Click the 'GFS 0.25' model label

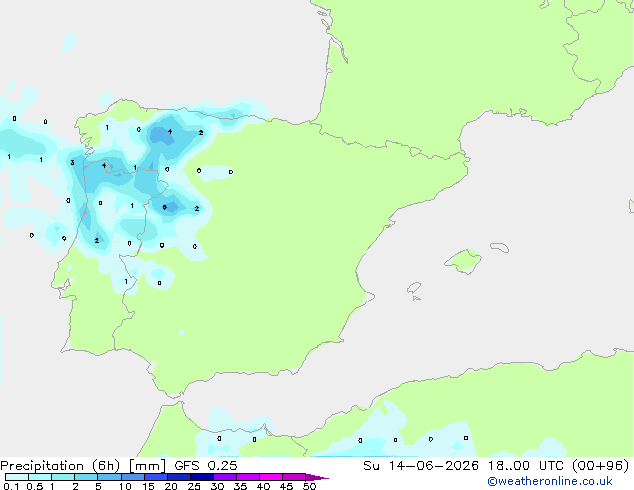pos(206,466)
